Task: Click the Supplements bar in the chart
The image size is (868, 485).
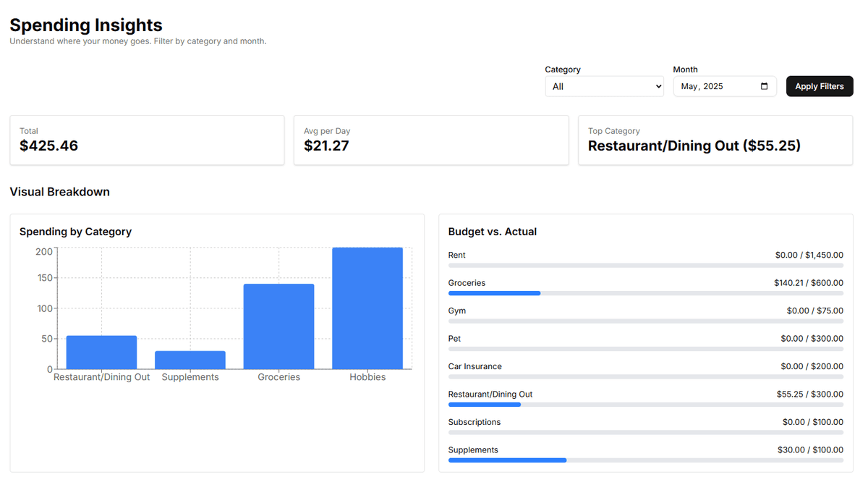Action: (x=190, y=360)
